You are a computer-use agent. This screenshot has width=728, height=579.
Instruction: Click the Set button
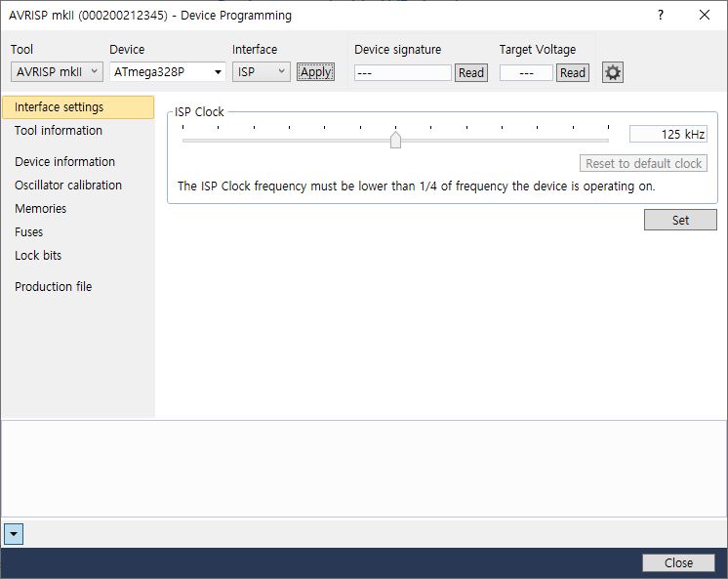tap(680, 220)
